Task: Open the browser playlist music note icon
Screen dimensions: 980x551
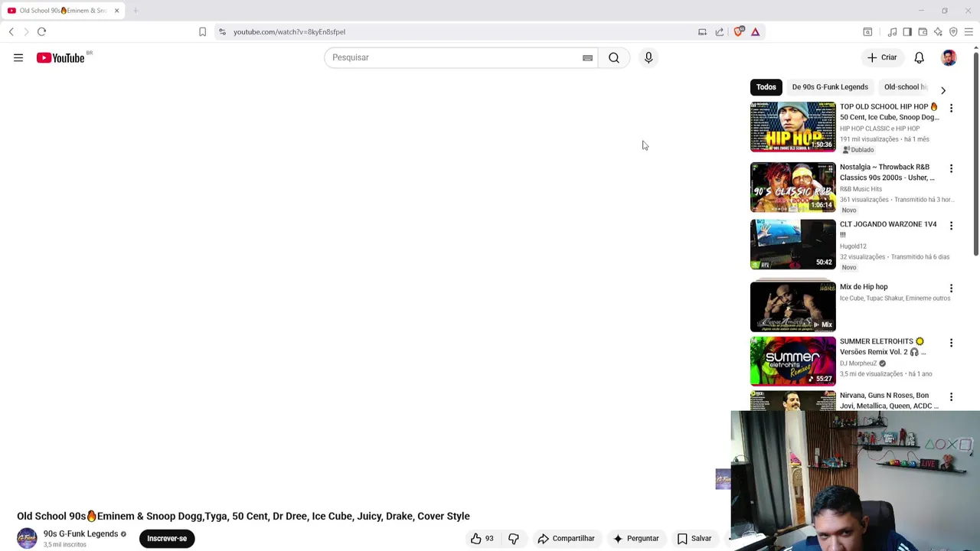Action: (x=892, y=31)
